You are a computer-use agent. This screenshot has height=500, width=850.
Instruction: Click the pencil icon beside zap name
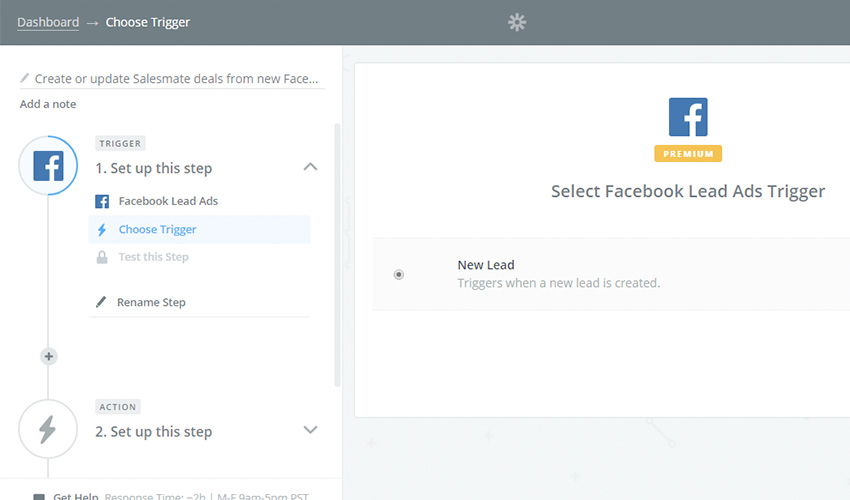pyautogui.click(x=24, y=78)
